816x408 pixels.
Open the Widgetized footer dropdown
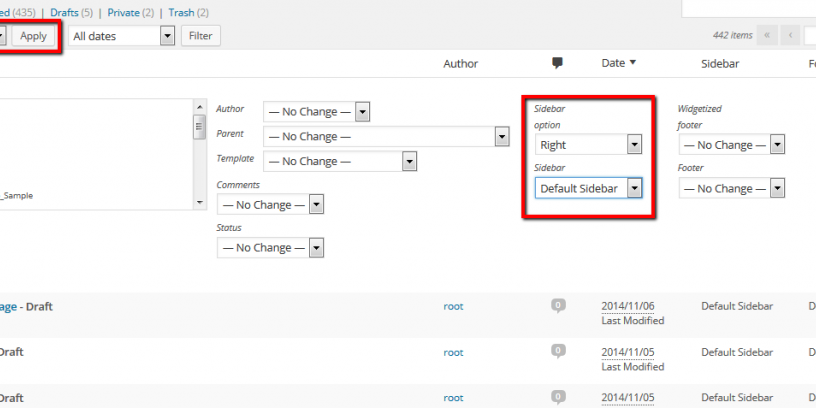[x=730, y=145]
